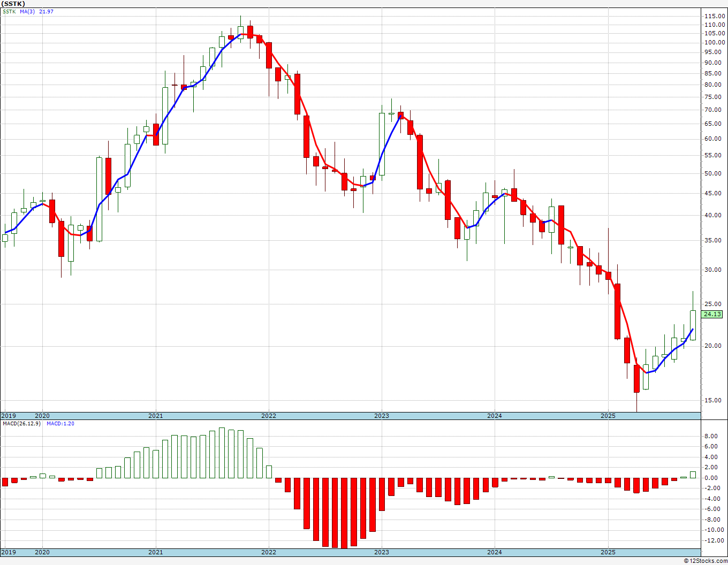
Task: Click the MACD:1.20 value label
Action: point(60,423)
